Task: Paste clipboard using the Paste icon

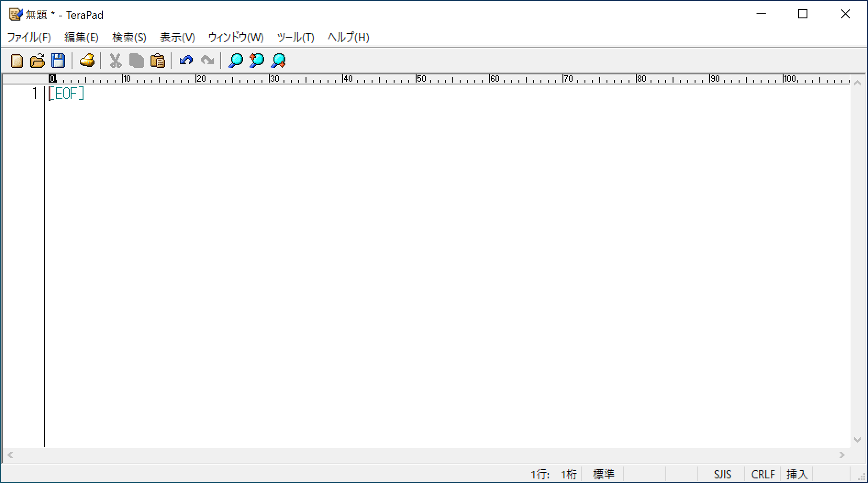Action: [x=157, y=61]
